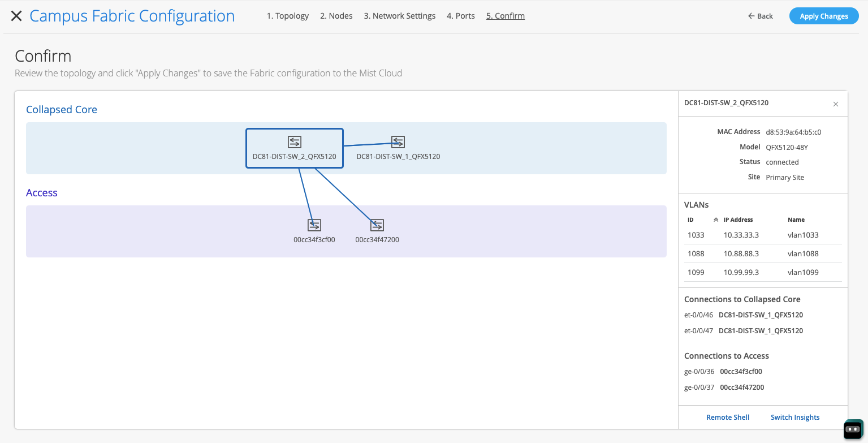Open Remote Shell link
This screenshot has width=868, height=443.
727,418
